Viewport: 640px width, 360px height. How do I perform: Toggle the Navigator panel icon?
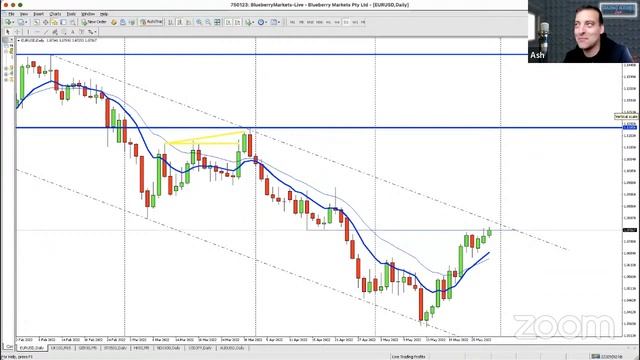pyautogui.click(x=54, y=22)
